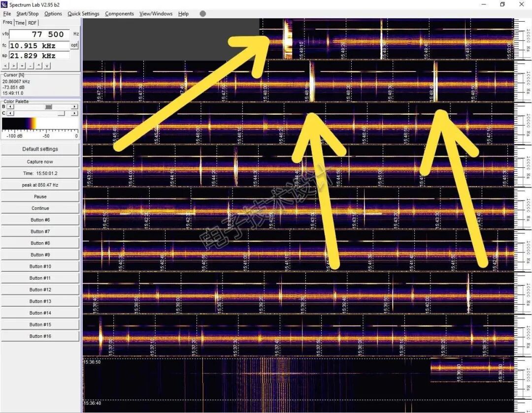Switch to the Time tab
Image resolution: width=532 pixels, height=413 pixels.
[20, 23]
